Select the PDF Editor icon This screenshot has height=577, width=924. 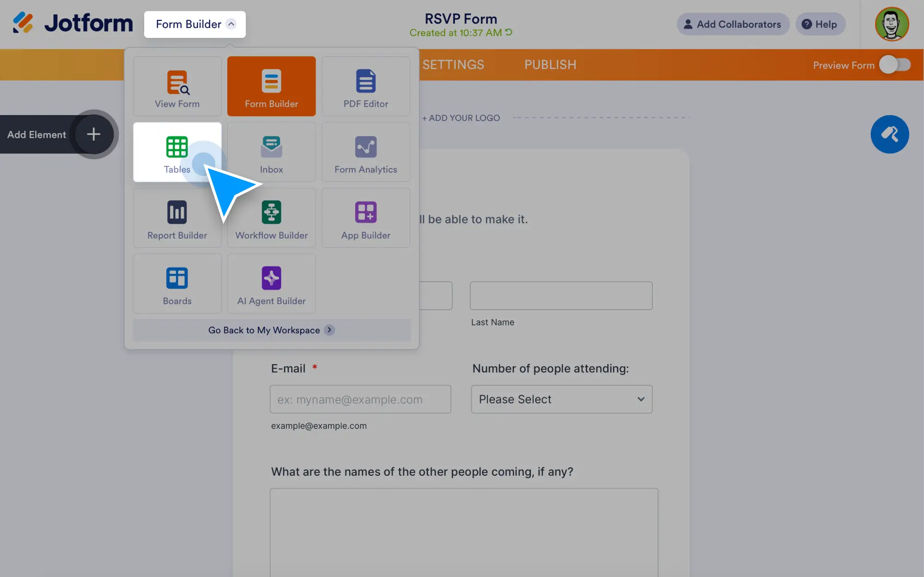point(365,81)
